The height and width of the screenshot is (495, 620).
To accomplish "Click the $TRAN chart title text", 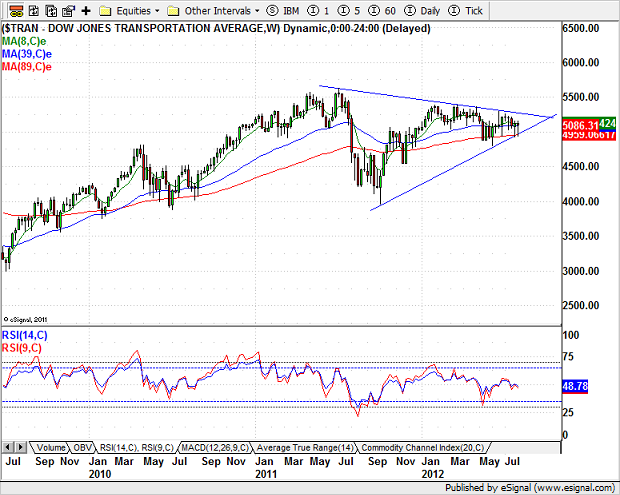I will coord(216,28).
